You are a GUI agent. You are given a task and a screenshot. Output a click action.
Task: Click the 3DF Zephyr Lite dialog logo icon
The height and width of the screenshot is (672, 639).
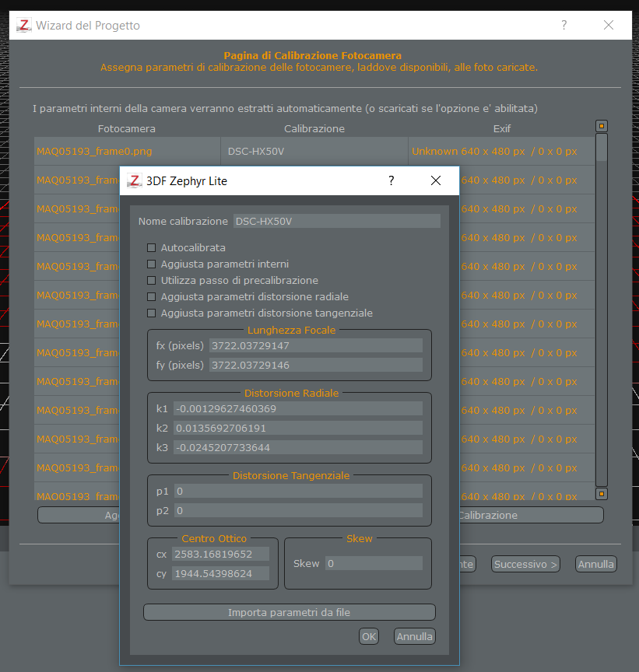tap(134, 181)
